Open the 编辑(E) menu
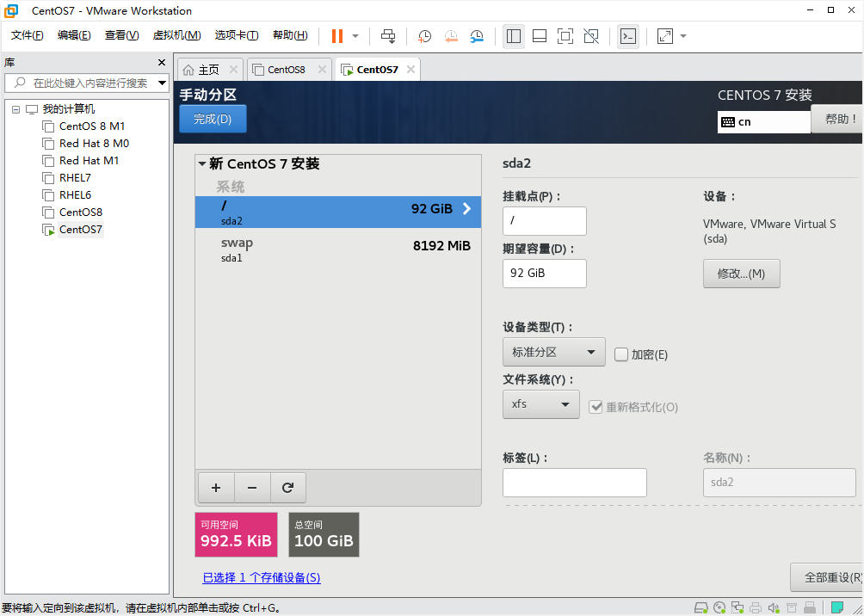This screenshot has width=864, height=616. pyautogui.click(x=74, y=35)
